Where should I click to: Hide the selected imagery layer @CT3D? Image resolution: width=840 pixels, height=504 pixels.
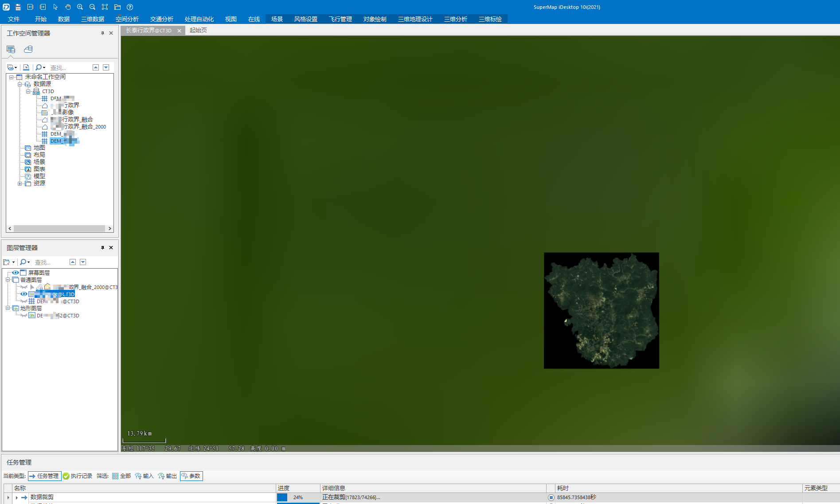pos(24,294)
